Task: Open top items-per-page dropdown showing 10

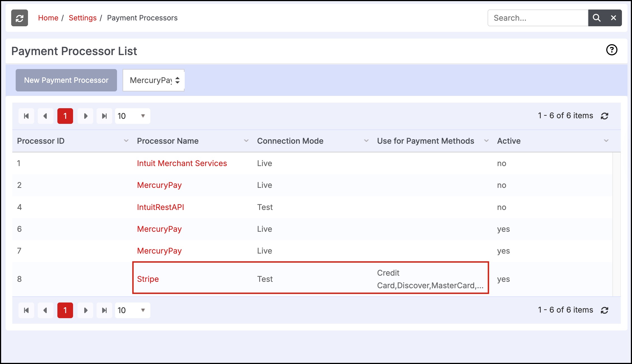Action: click(132, 116)
